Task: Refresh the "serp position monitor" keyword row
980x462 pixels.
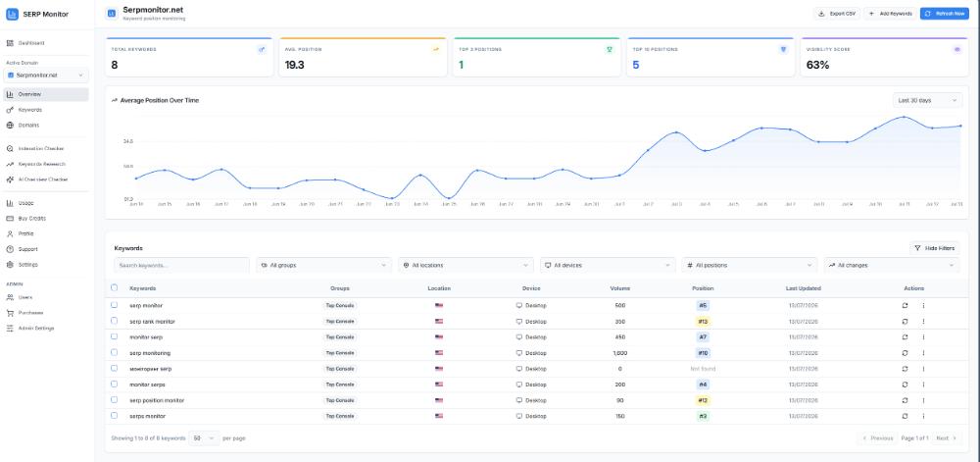Action: (905, 400)
